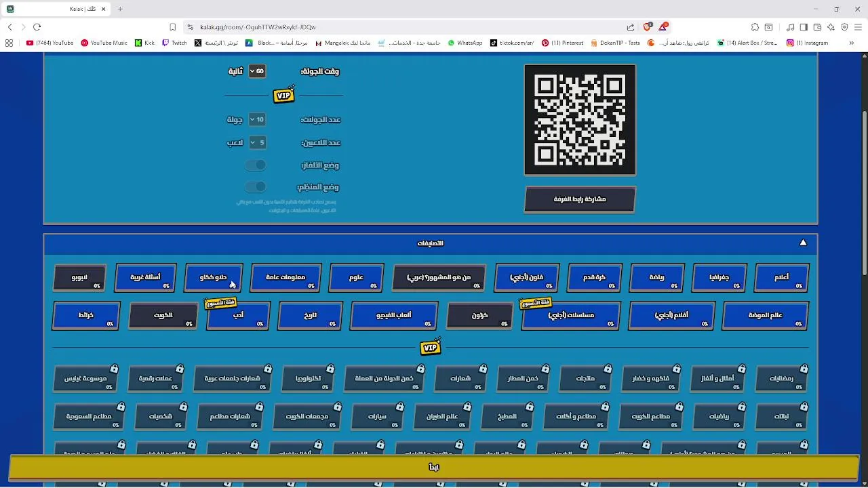Click the page vertical scrollbar
868x488 pixels.
[864, 192]
